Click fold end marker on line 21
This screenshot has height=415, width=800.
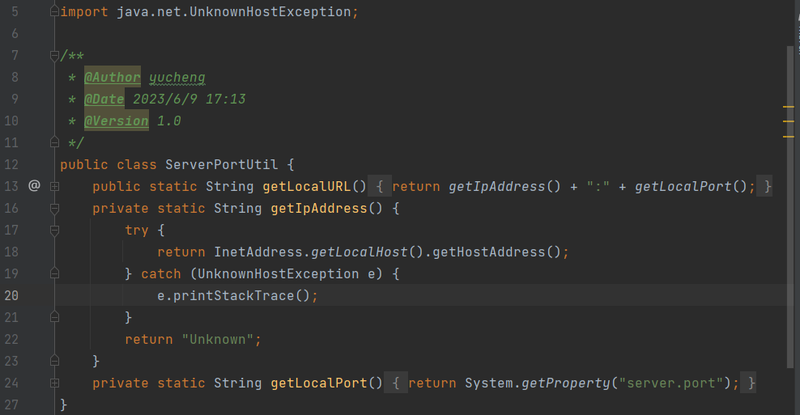pyautogui.click(x=55, y=318)
